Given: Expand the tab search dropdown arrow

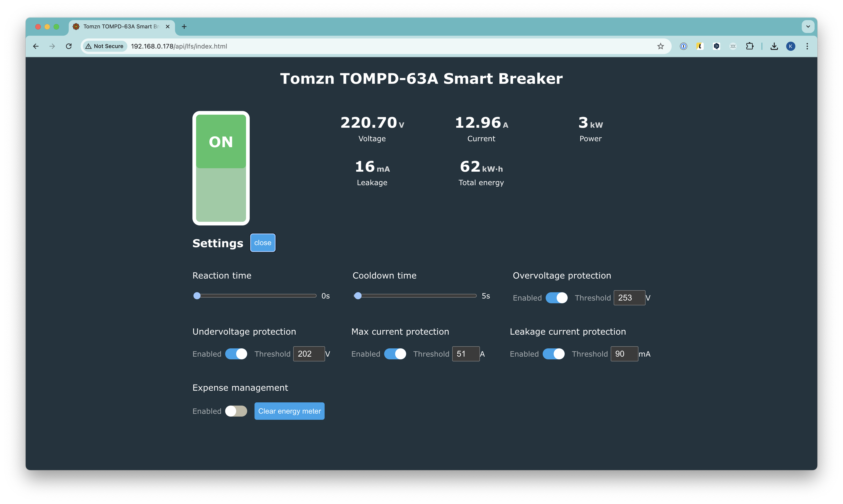Looking at the screenshot, I should pos(808,27).
